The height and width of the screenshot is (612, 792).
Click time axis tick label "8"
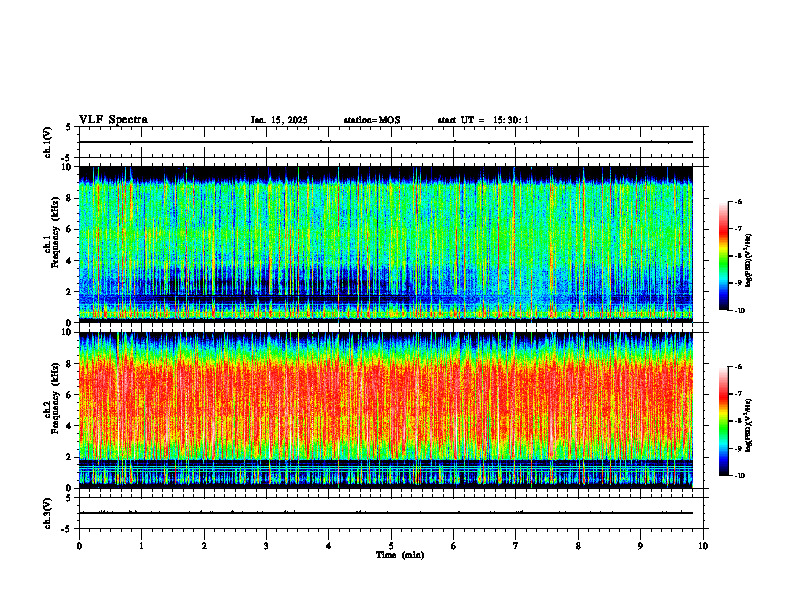(x=578, y=546)
